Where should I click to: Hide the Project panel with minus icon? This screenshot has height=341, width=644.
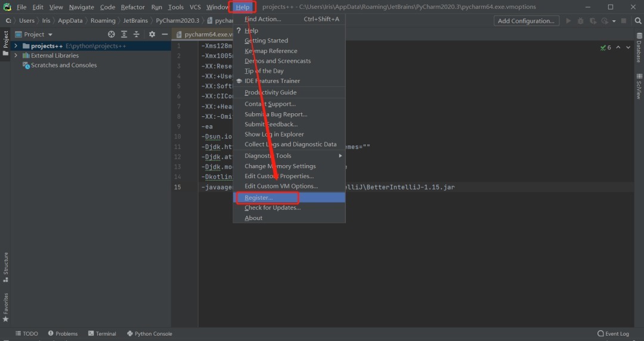(x=165, y=35)
